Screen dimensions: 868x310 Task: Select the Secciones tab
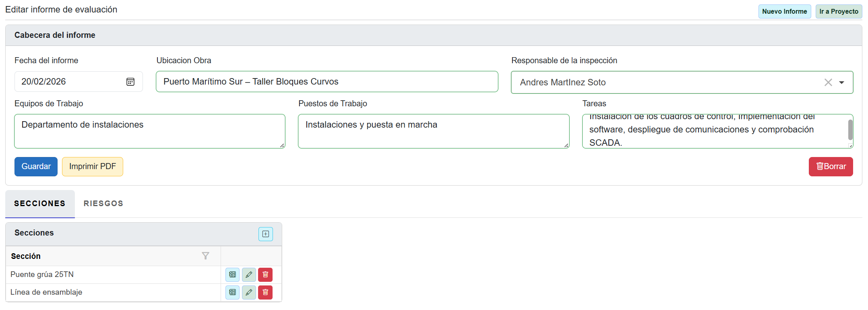(40, 204)
